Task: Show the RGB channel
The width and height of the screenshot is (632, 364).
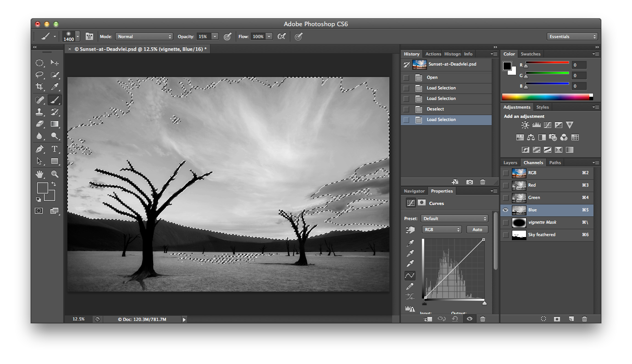Action: 505,173
